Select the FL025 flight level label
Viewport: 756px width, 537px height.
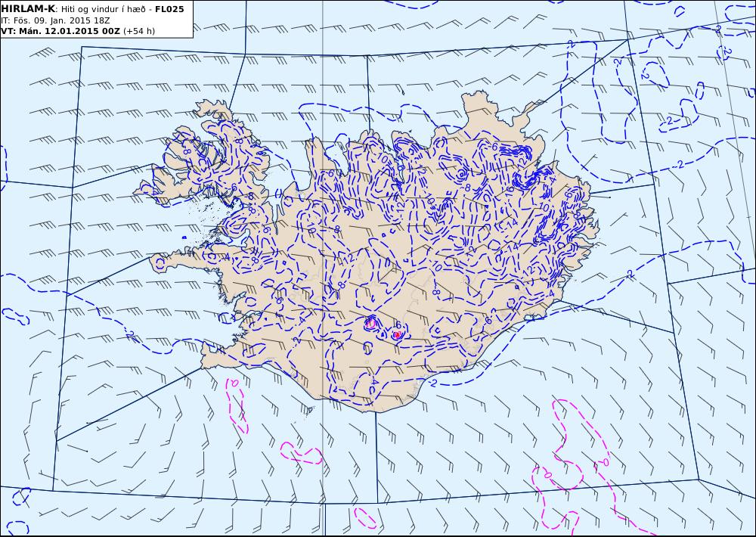[169, 9]
